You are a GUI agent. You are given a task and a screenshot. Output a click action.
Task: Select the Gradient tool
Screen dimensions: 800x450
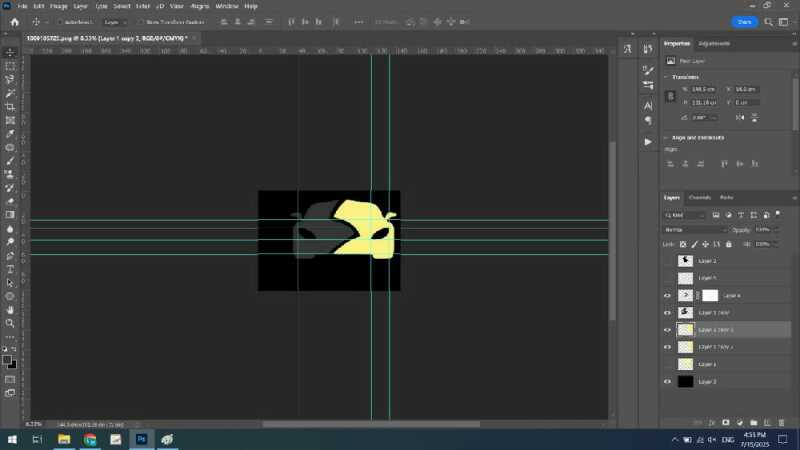pyautogui.click(x=10, y=215)
